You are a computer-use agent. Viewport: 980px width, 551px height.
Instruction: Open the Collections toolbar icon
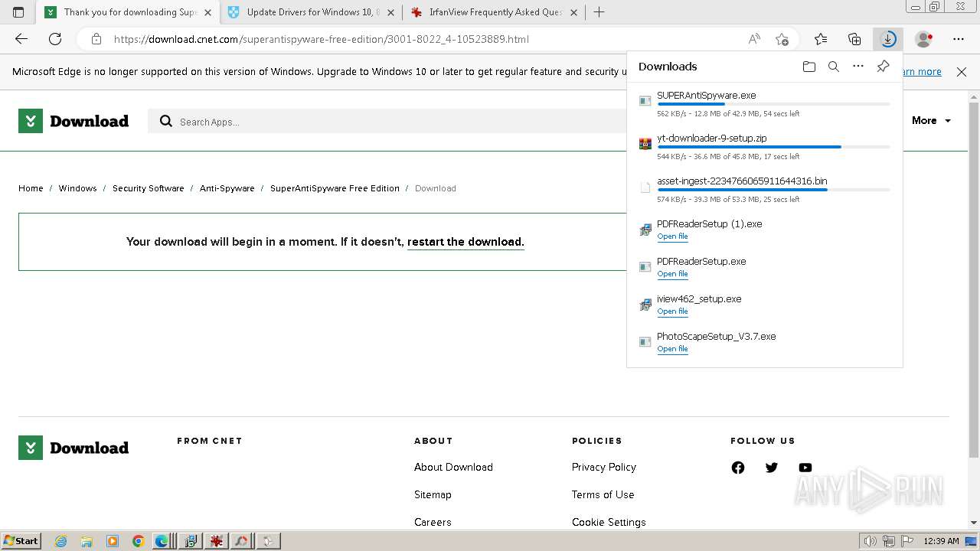[x=854, y=39]
